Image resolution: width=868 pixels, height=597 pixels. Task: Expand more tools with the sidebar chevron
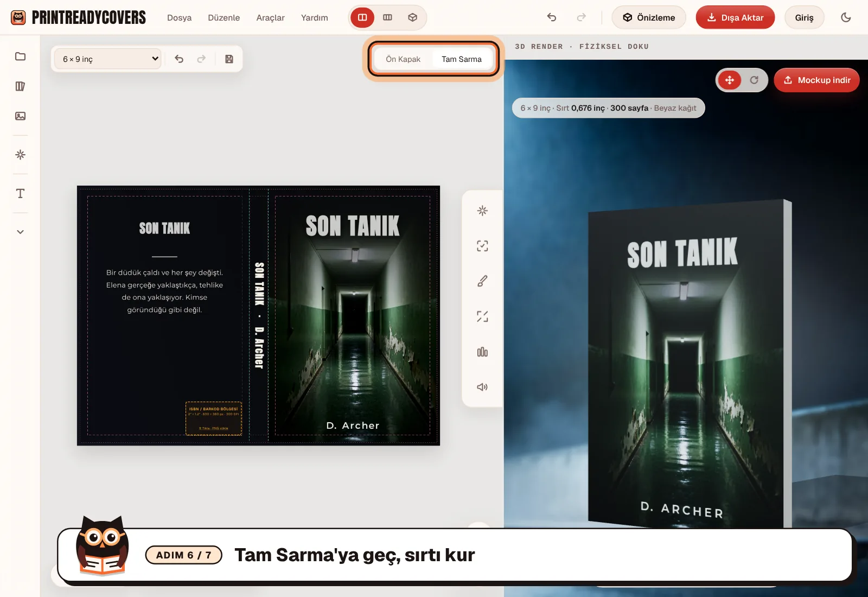pos(20,232)
